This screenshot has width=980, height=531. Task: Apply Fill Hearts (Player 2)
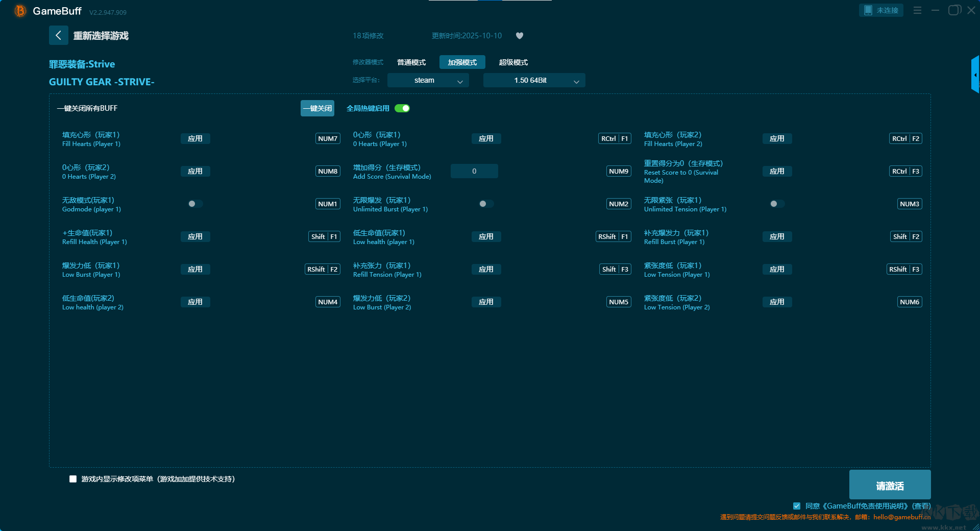pyautogui.click(x=777, y=138)
